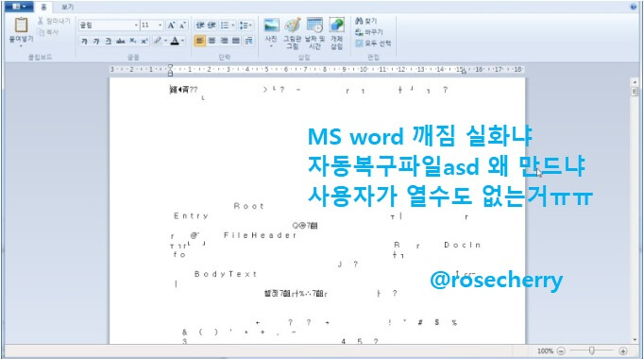Viewport: 644px width, 359px height.
Task: Expand the bullet list style arrow
Action: point(233,26)
